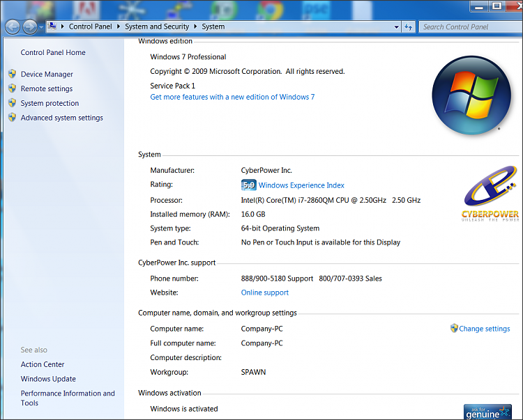Open Action Center under See also

click(43, 364)
